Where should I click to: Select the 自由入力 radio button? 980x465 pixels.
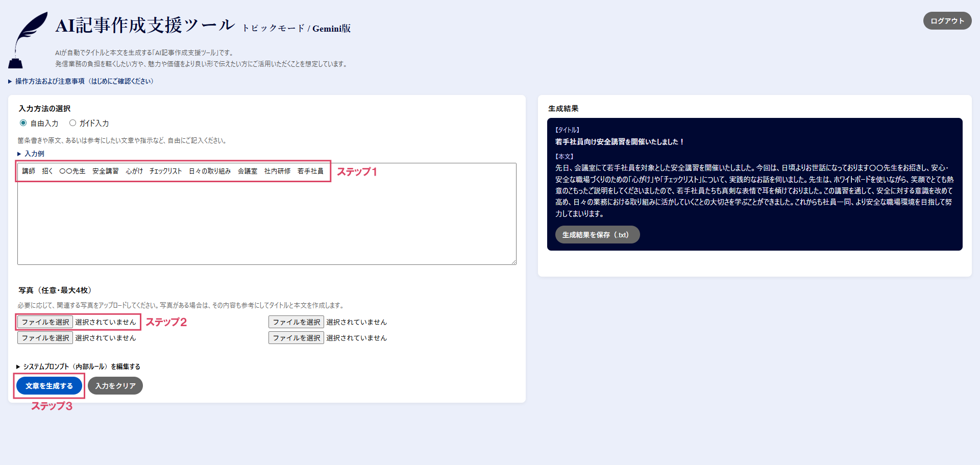point(23,123)
